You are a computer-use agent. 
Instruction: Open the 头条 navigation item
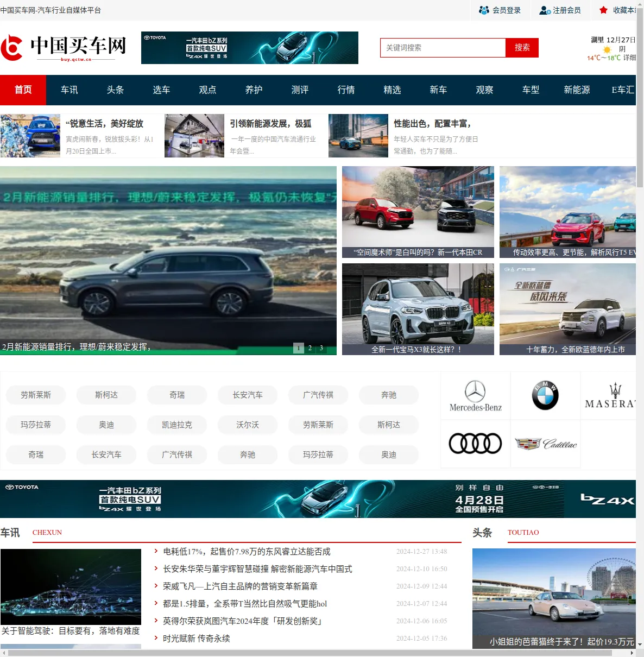115,90
